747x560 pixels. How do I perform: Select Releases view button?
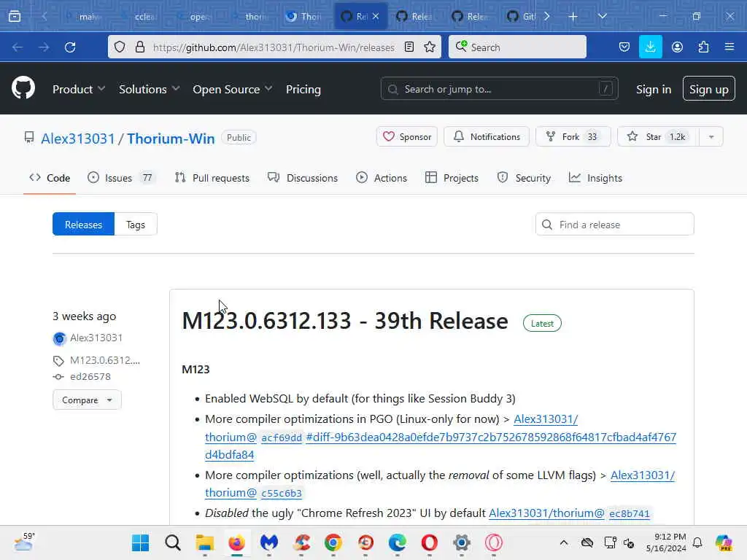tap(83, 225)
